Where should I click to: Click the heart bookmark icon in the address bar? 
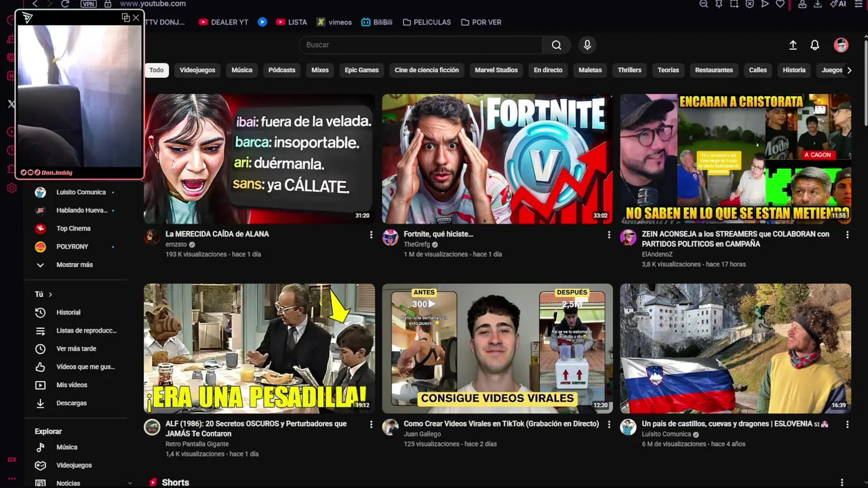click(781, 4)
